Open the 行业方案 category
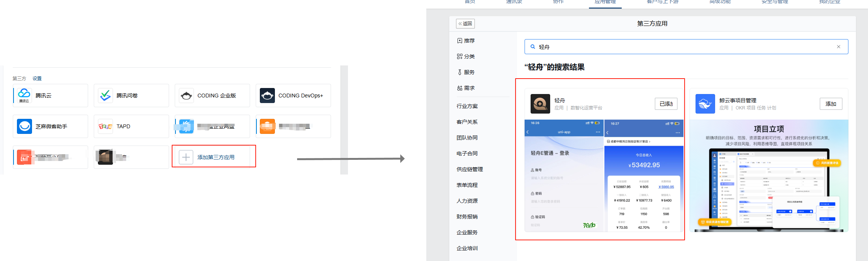This screenshot has width=868, height=261. coord(467,106)
